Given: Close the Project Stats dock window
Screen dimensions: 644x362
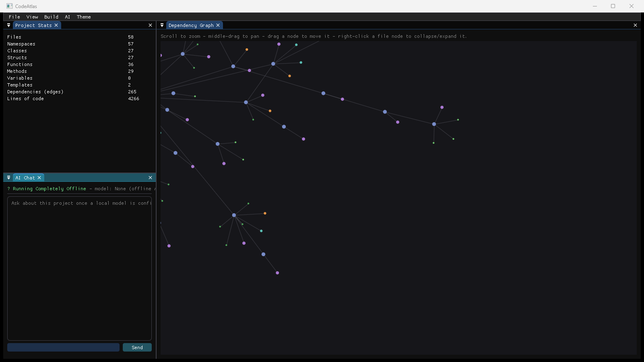Looking at the screenshot, I should [x=151, y=25].
